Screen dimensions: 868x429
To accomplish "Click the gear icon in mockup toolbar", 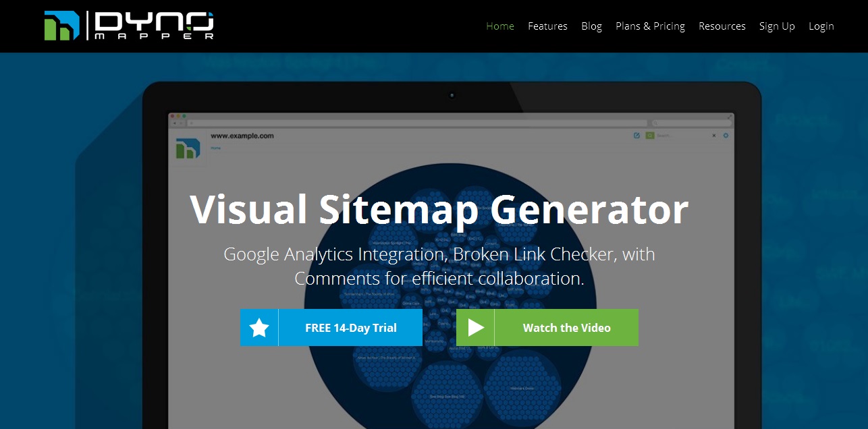I will point(726,136).
